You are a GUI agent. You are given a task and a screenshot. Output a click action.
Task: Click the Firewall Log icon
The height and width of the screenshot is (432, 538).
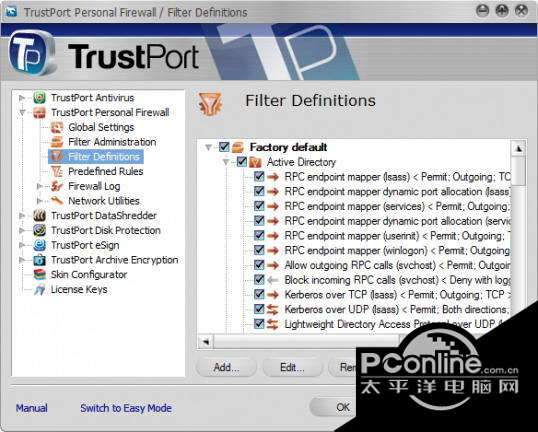coord(57,186)
